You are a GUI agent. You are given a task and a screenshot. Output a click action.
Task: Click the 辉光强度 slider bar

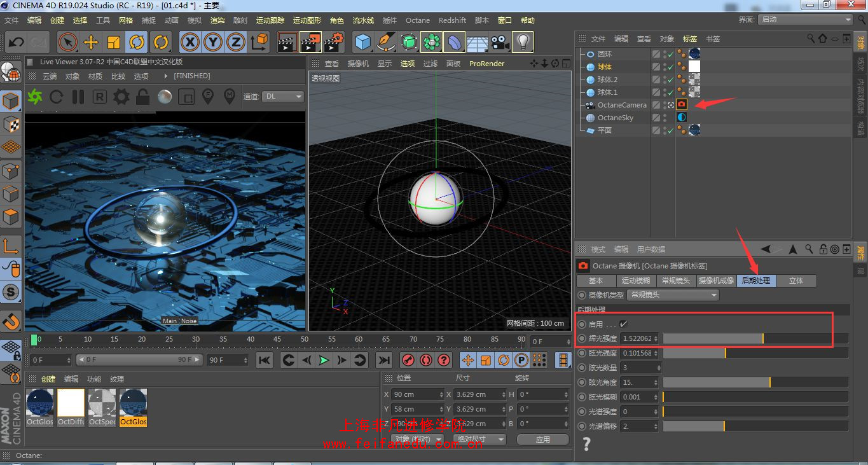755,338
